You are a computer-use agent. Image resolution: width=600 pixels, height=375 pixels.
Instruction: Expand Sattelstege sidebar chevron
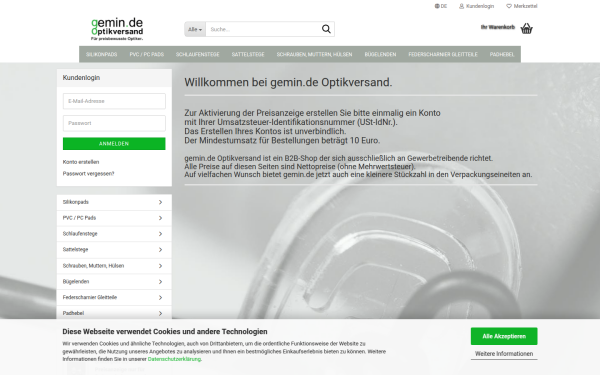[x=160, y=249]
